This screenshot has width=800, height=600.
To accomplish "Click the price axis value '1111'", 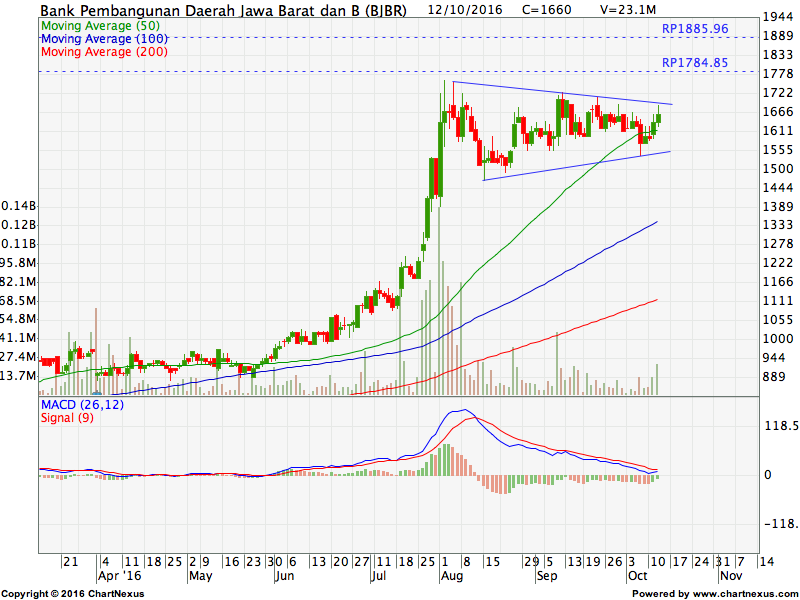I will [x=778, y=302].
